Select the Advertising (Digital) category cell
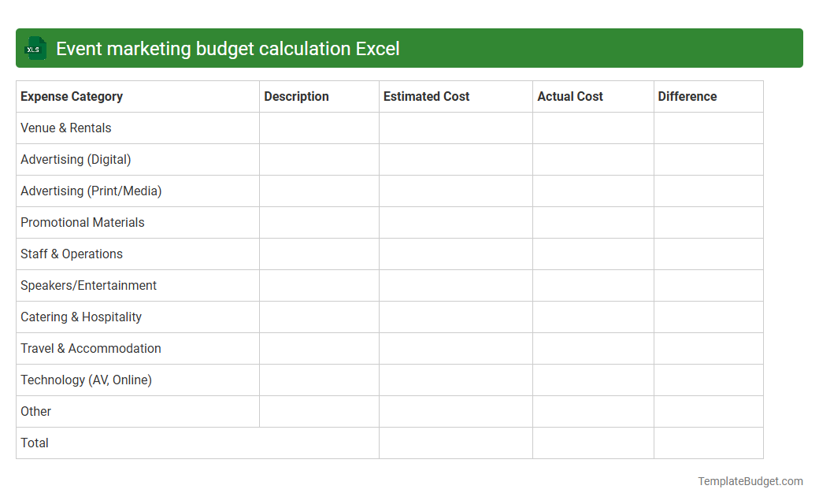Image resolution: width=819 pixels, height=504 pixels. [x=76, y=159]
